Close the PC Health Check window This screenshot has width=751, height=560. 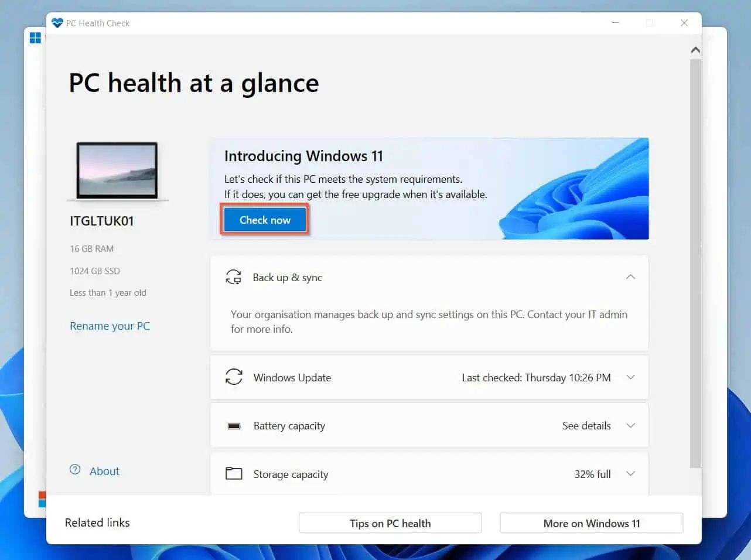click(684, 23)
